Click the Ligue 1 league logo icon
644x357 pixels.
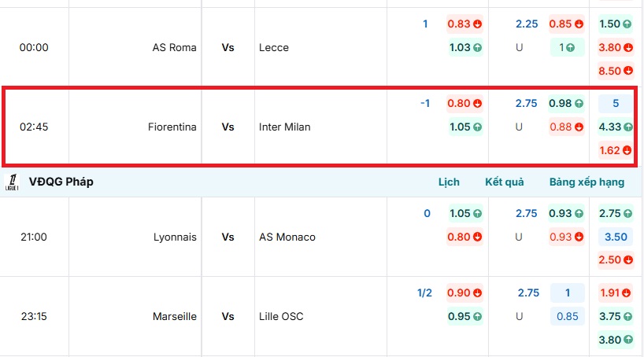pyautogui.click(x=12, y=182)
